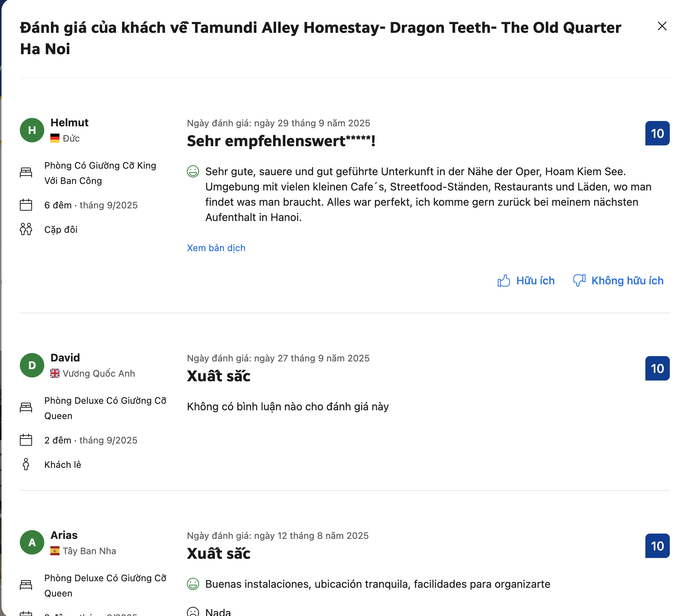This screenshot has height=616, width=682.
Task: Open Xem bản dịch translation link
Action: [x=216, y=248]
